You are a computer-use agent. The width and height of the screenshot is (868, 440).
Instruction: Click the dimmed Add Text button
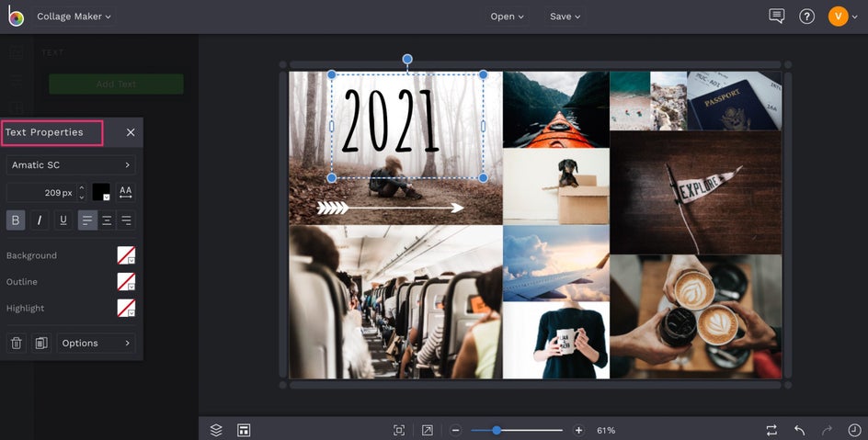tap(116, 84)
